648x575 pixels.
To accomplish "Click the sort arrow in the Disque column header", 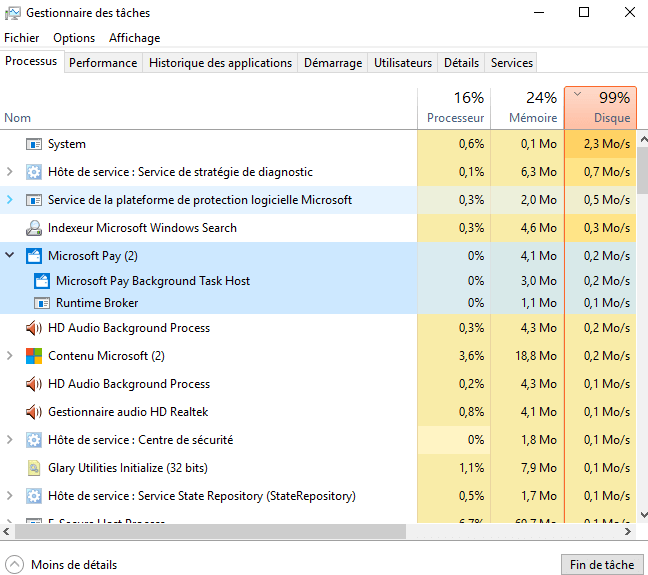I will (577, 94).
